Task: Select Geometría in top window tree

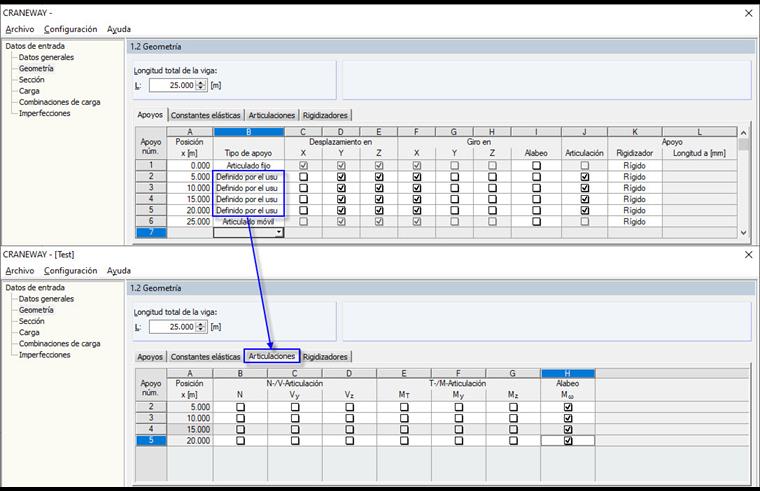Action: click(36, 68)
